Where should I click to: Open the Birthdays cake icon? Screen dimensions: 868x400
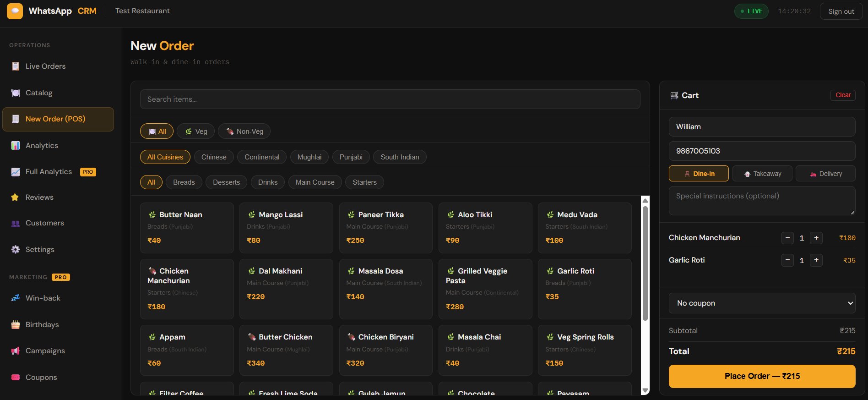pos(16,325)
